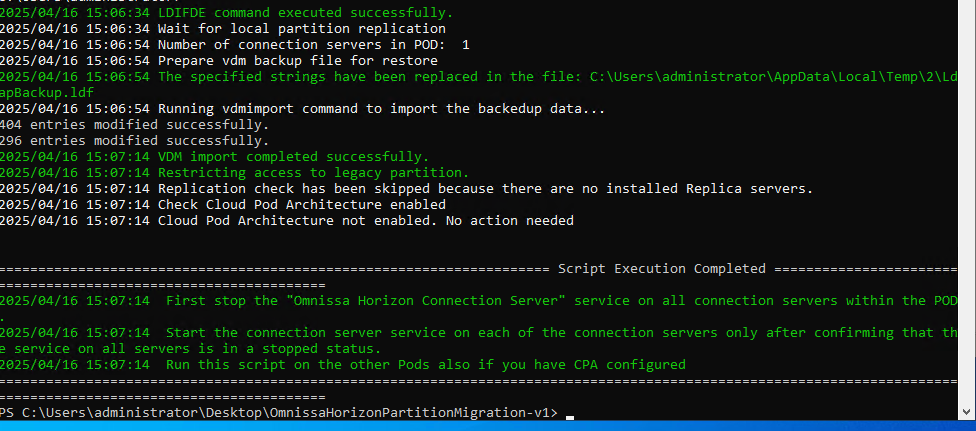Click 'Replication check has been skipped' line
This screenshot has width=976, height=431.
pos(406,189)
